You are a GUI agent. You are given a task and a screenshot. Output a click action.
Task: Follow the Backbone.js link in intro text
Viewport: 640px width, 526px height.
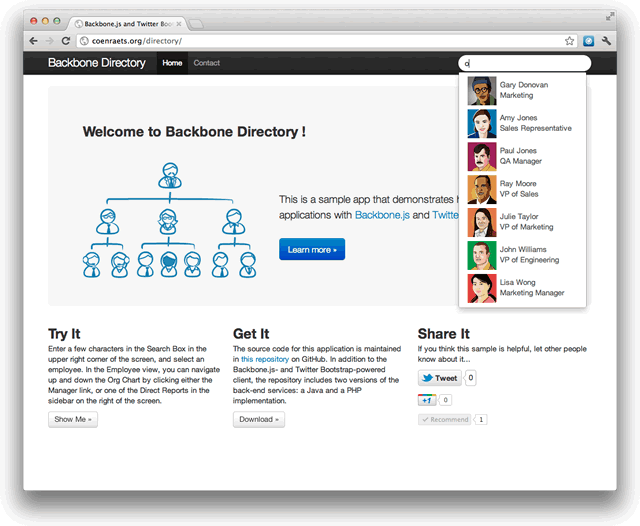click(x=380, y=215)
